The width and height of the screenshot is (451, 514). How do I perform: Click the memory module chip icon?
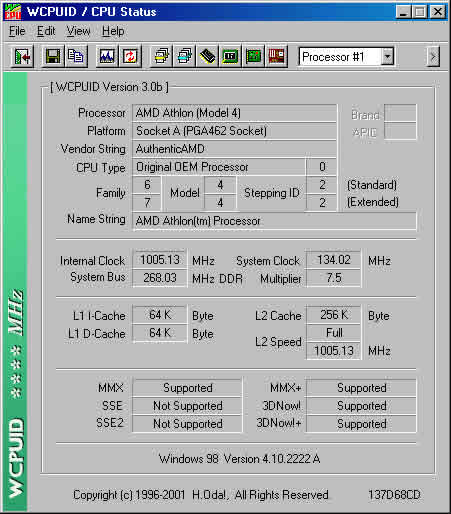coord(207,57)
